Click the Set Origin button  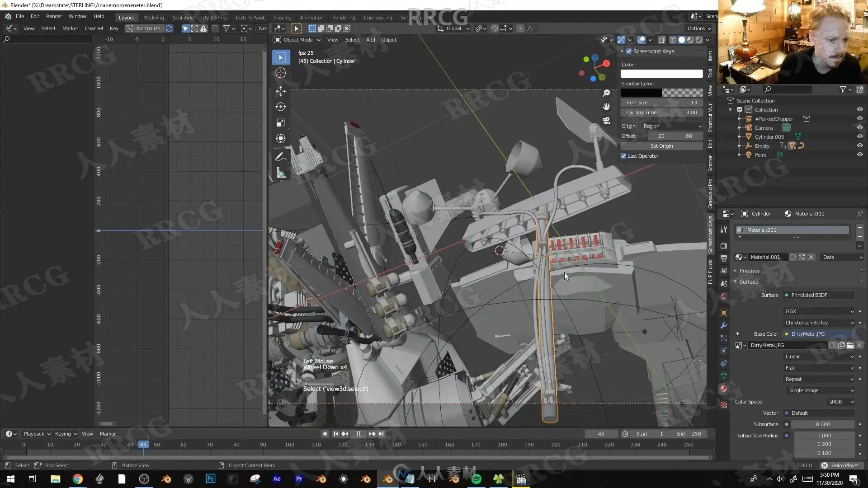click(x=661, y=146)
